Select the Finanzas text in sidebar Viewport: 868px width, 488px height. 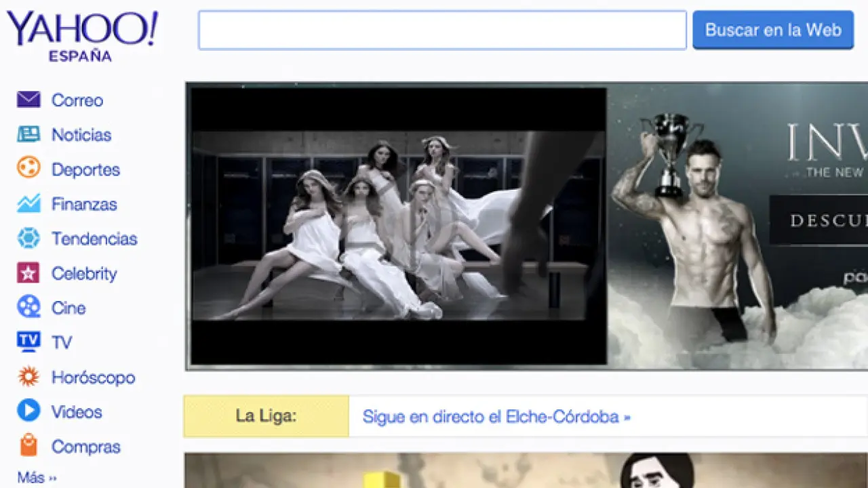pos(84,204)
